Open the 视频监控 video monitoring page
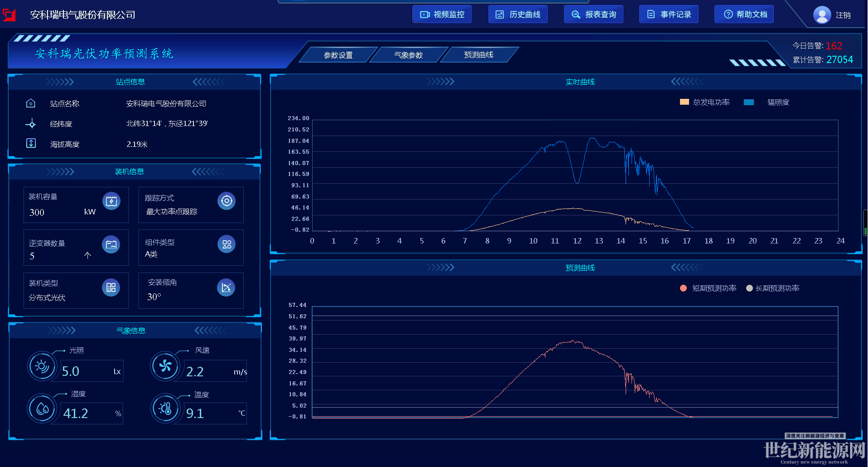The image size is (868, 467). pyautogui.click(x=442, y=15)
